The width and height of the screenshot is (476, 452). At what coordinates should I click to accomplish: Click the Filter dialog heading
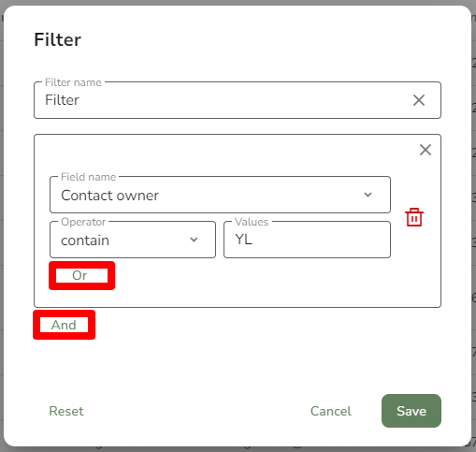point(58,39)
